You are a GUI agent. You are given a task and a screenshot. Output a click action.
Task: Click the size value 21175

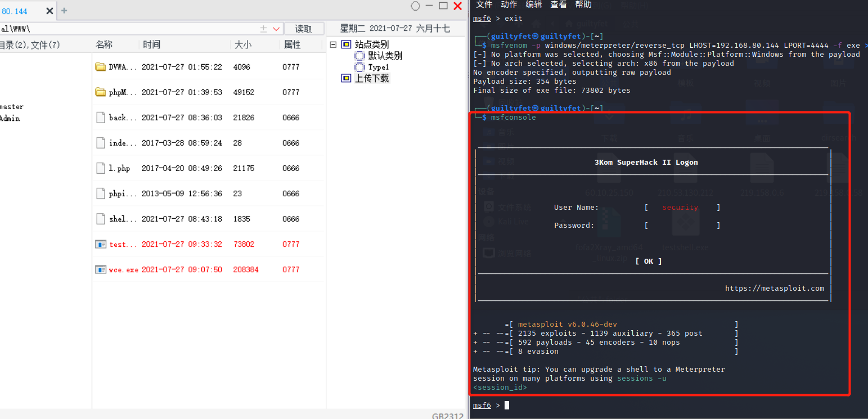point(244,168)
